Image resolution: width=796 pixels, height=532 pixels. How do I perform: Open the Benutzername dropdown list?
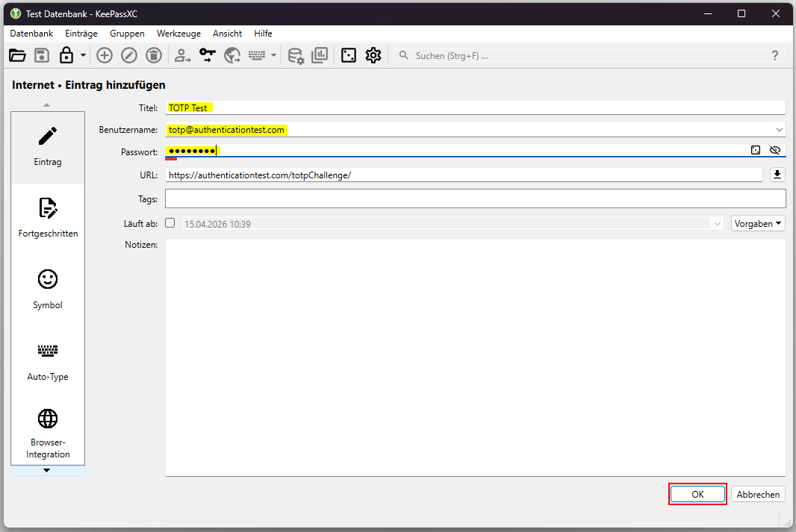tap(780, 130)
